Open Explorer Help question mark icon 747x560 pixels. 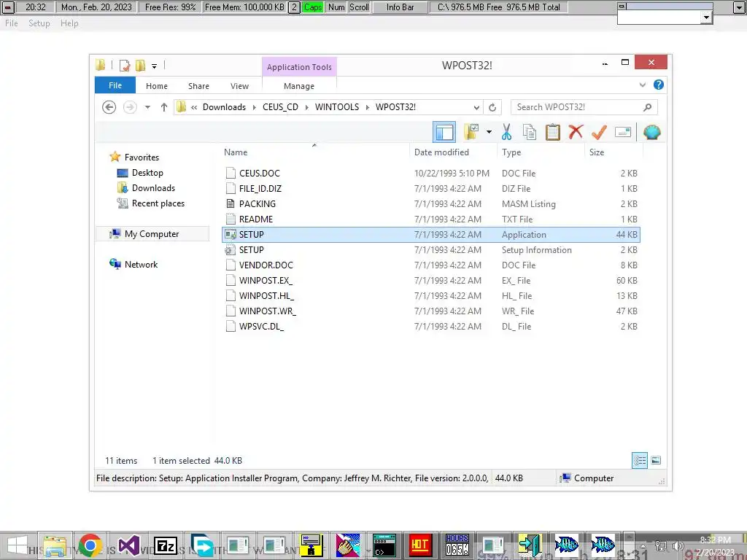[x=659, y=85]
